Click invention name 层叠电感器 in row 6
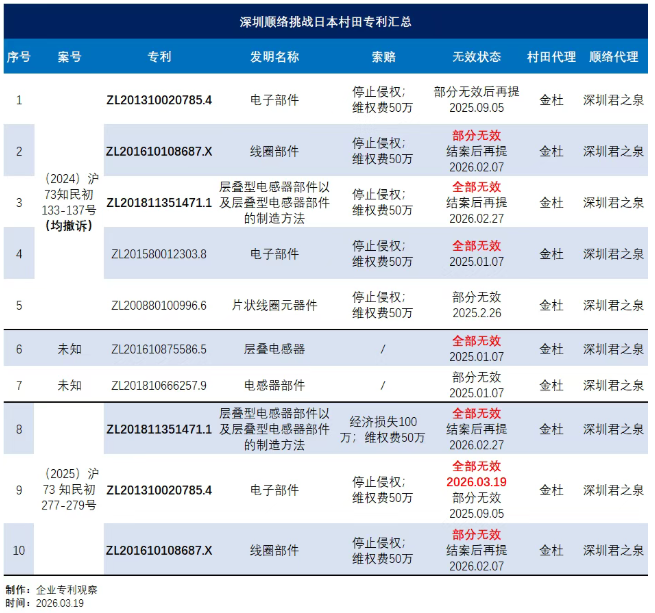The height and width of the screenshot is (613, 655). click(274, 349)
